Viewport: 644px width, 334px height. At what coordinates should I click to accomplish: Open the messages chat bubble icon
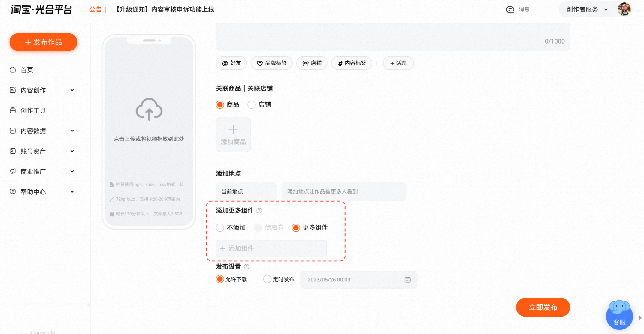(x=510, y=10)
